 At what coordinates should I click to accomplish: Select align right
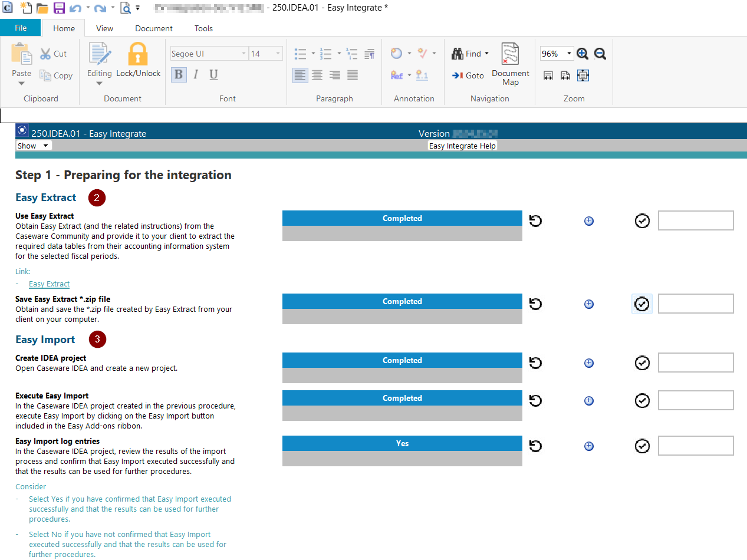pyautogui.click(x=335, y=75)
